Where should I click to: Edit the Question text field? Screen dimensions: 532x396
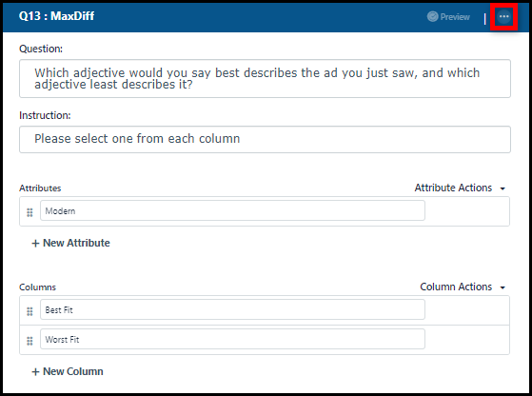pos(265,79)
